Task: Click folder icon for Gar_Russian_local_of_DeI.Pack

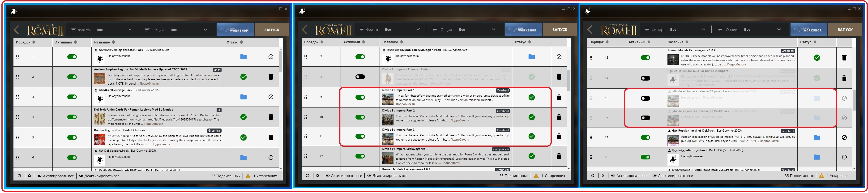Action: 817,137
